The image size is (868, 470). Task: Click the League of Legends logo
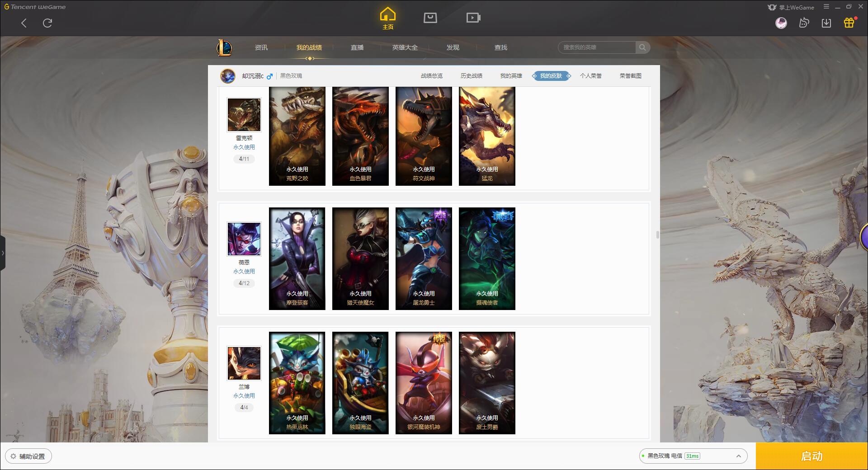(225, 47)
